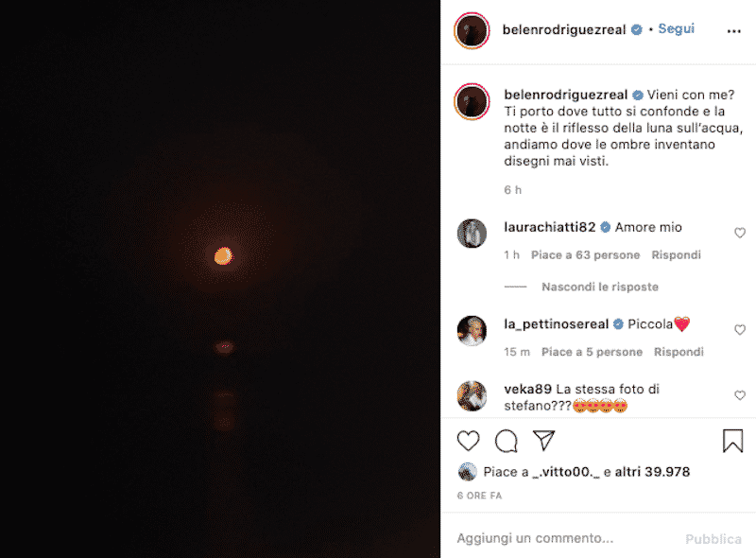The height and width of the screenshot is (558, 756).
Task: Like laurachiatti82's comment
Action: (x=740, y=233)
